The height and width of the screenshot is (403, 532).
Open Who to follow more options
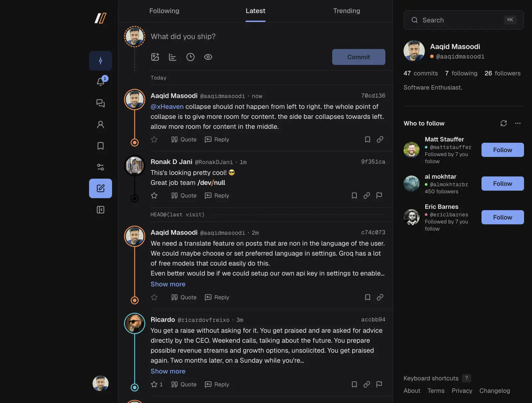pyautogui.click(x=518, y=123)
